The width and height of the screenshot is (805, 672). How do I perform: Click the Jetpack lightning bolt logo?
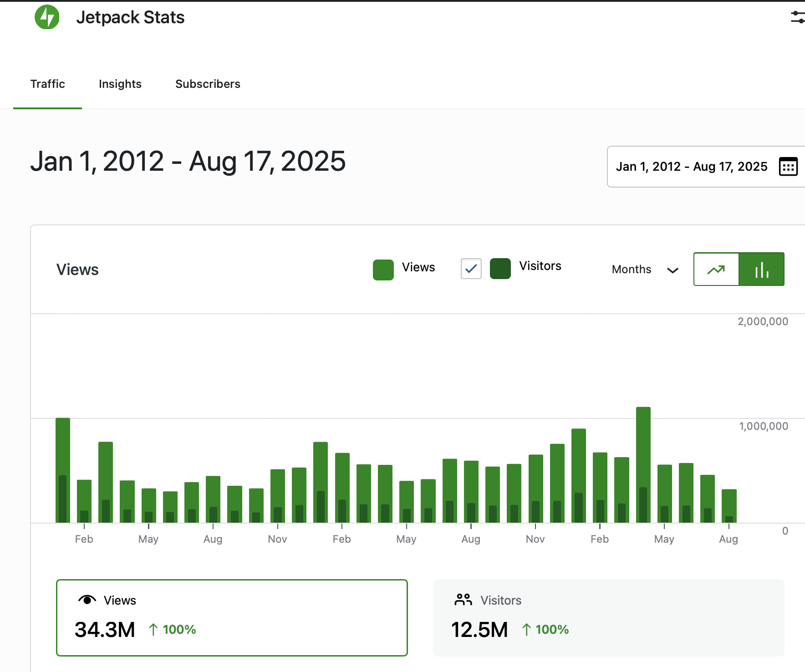pos(47,17)
